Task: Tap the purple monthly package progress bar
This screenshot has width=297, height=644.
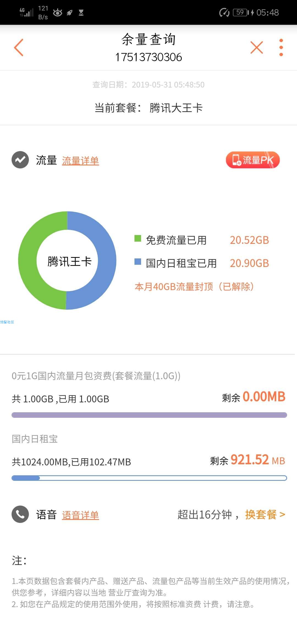Action: point(149,415)
